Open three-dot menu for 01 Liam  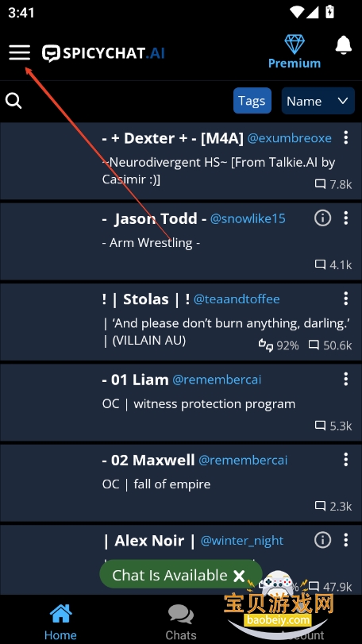tap(346, 379)
